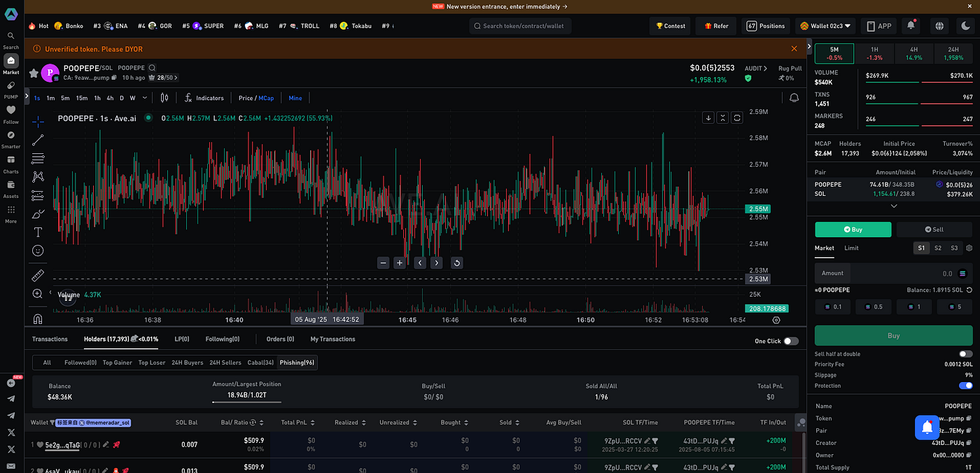Toggle the One Click switch

[x=791, y=341]
